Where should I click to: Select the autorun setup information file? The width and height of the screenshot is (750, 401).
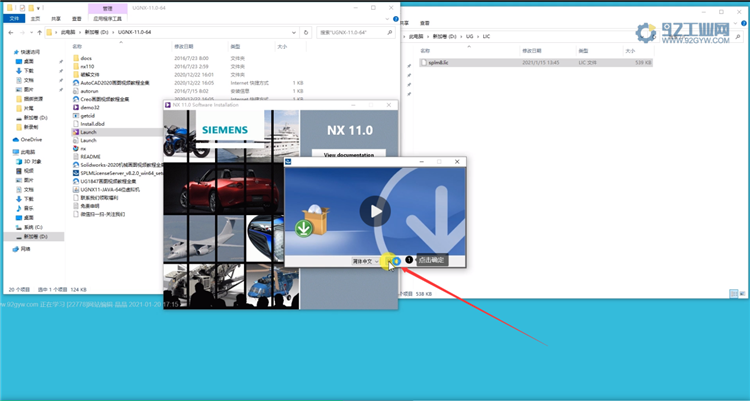[89, 91]
